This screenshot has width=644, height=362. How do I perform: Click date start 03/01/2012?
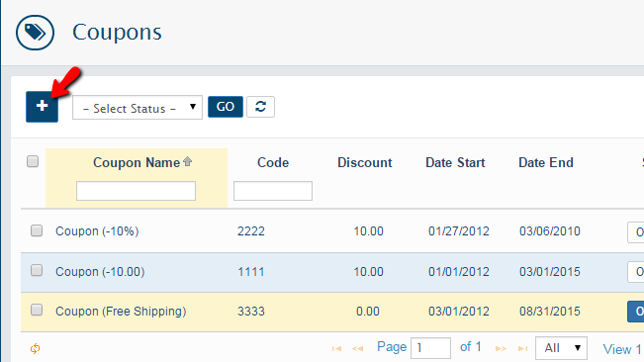[x=459, y=312]
